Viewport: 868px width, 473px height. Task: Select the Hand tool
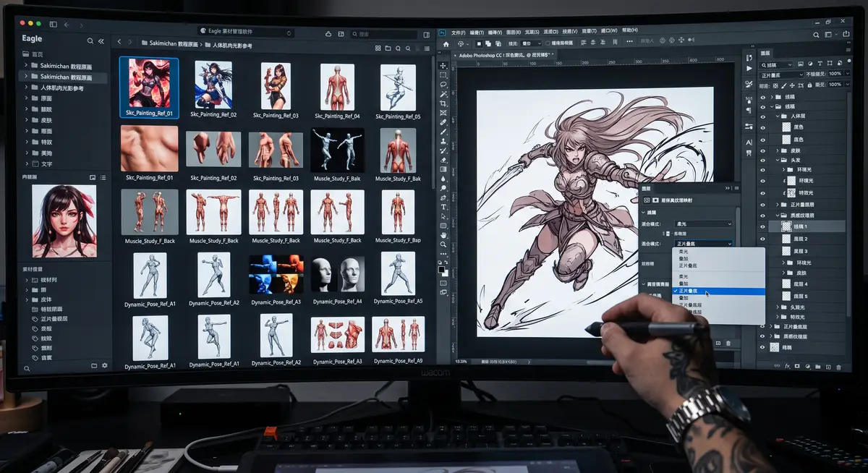click(x=443, y=235)
